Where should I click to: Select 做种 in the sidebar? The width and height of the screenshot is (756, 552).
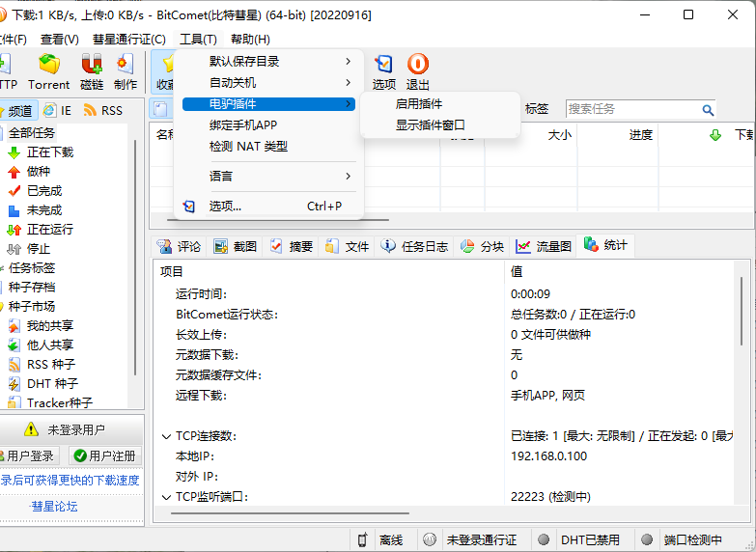29,172
